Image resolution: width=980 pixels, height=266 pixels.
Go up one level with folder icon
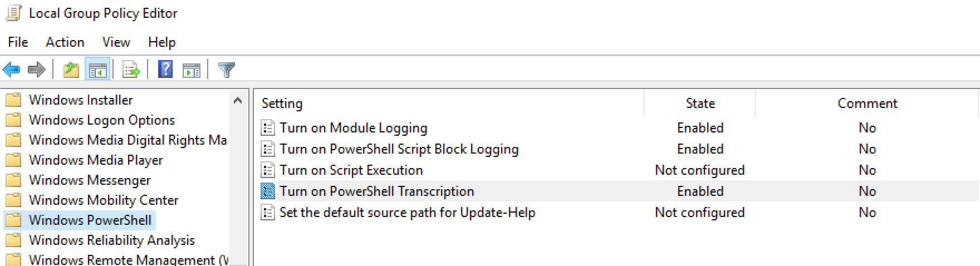click(71, 70)
